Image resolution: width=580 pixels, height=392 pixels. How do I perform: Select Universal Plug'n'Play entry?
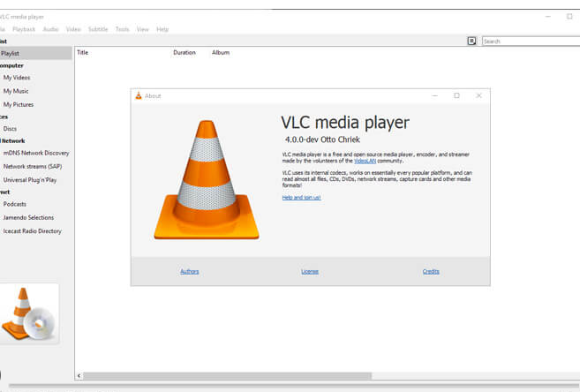coord(30,180)
